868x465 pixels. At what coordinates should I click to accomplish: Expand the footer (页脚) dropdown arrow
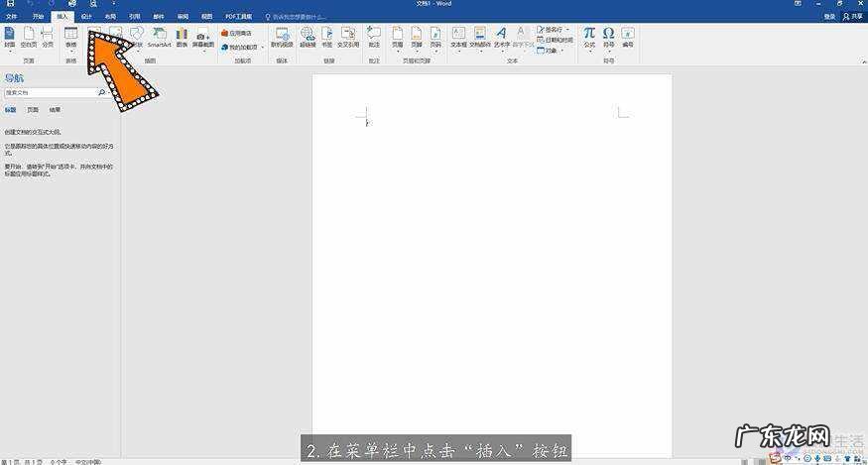(417, 52)
